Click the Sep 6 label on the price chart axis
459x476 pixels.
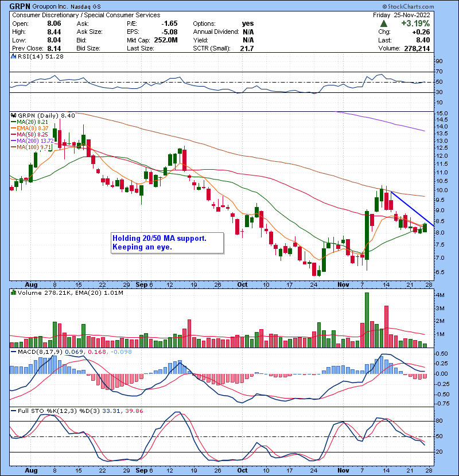click(144, 284)
